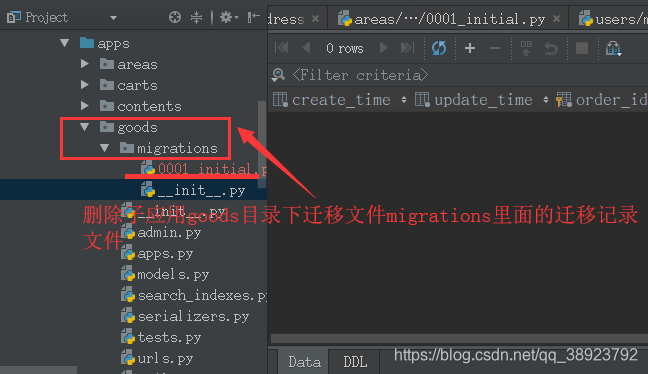The width and height of the screenshot is (648, 374).
Task: Go to last page of rows
Action: click(407, 48)
